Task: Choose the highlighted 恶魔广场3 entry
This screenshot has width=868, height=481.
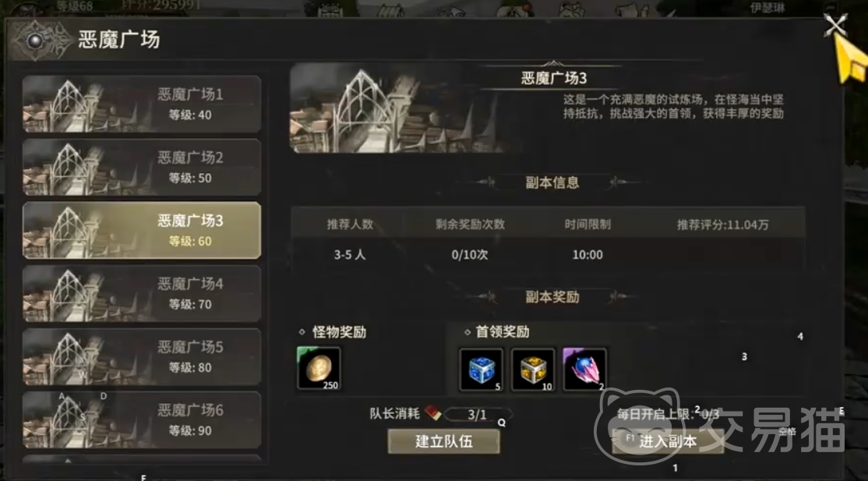Action: (142, 231)
